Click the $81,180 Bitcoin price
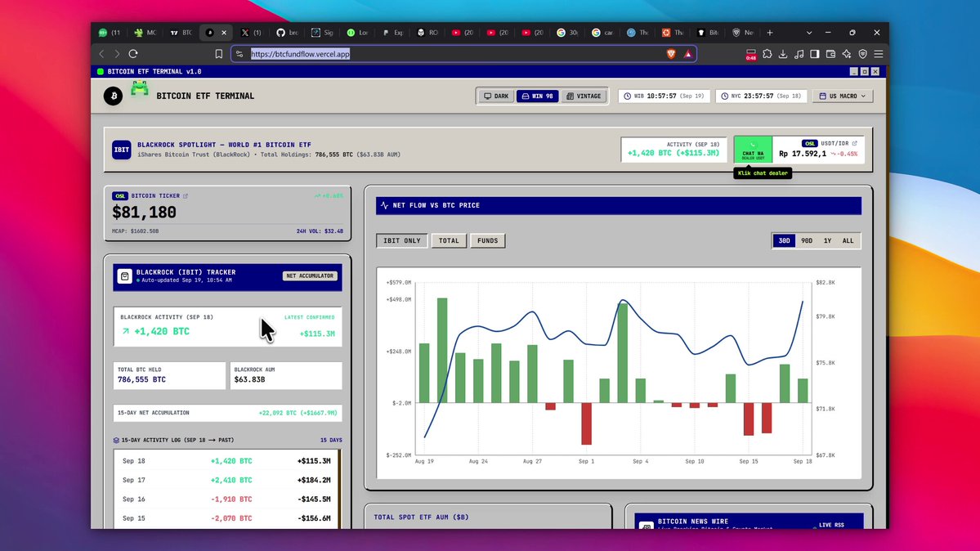Screen dimensions: 980x551 tap(144, 213)
